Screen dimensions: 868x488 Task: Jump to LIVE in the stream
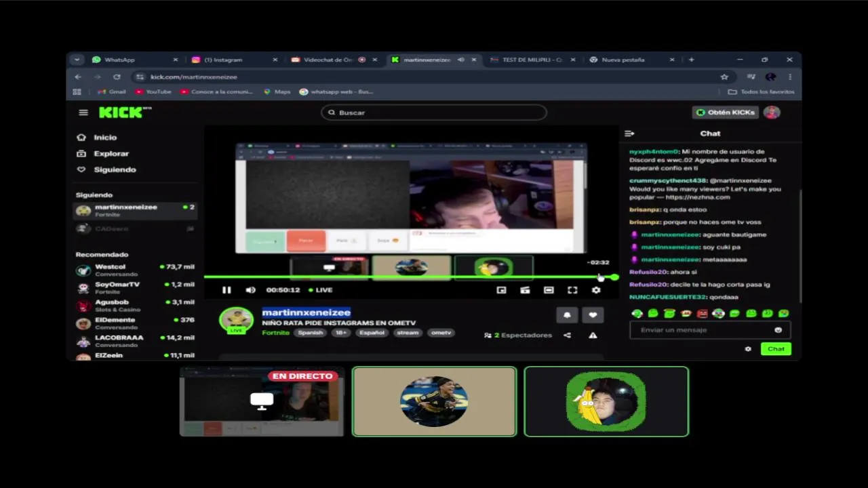(x=321, y=290)
